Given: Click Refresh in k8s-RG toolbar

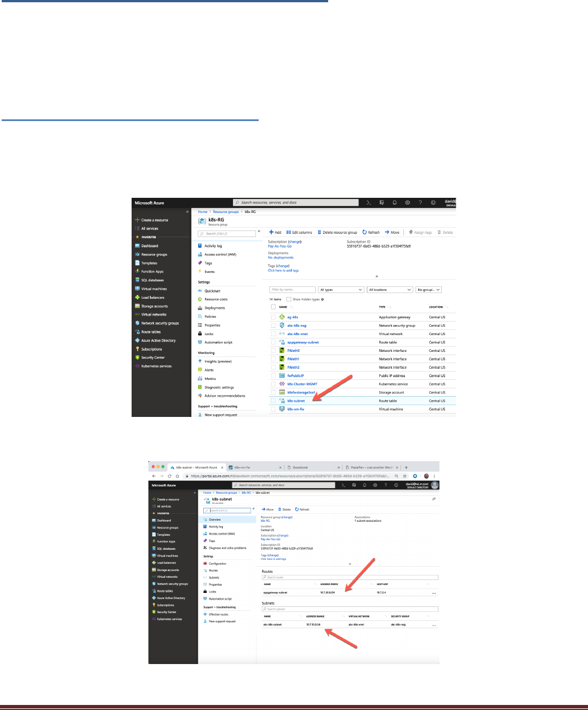Looking at the screenshot, I should [x=371, y=232].
